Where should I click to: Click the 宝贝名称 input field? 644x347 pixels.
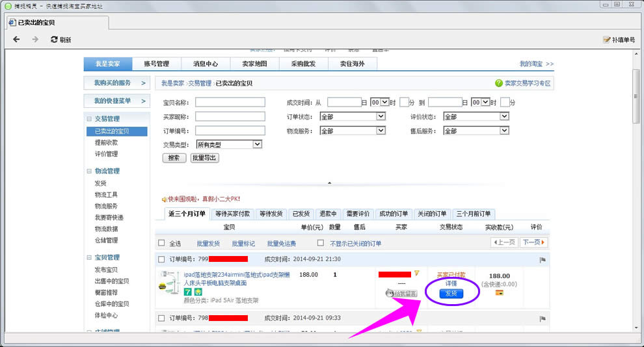click(230, 102)
